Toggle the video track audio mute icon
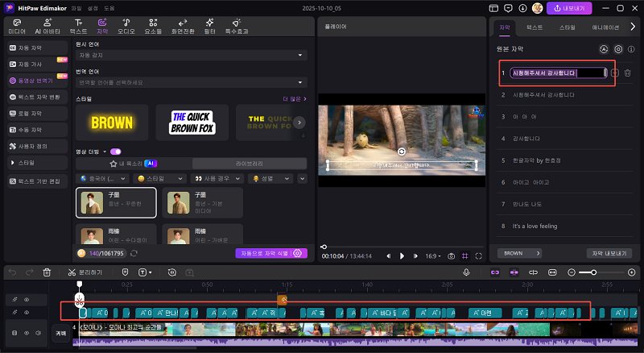 (x=38, y=331)
